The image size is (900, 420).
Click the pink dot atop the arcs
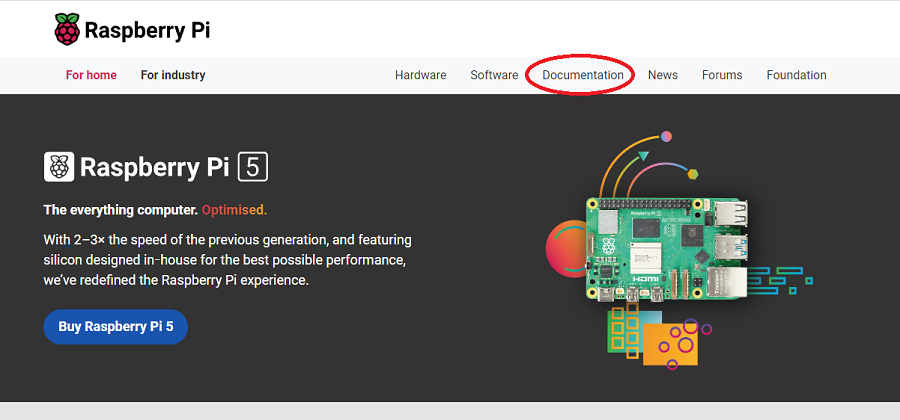click(x=666, y=136)
